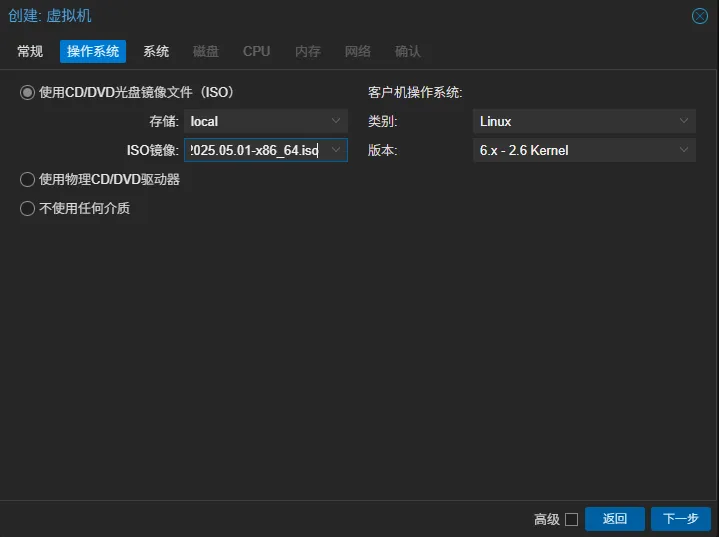Click the 返回 button
This screenshot has width=719, height=537.
[x=614, y=519]
